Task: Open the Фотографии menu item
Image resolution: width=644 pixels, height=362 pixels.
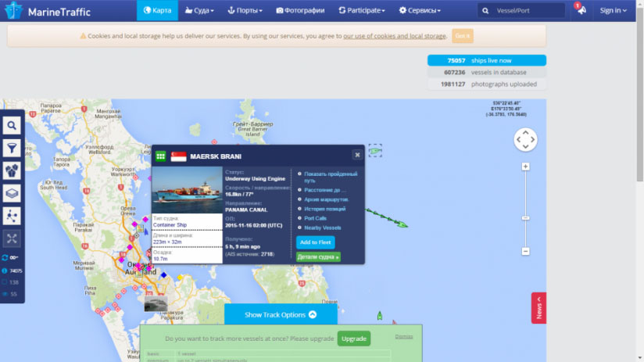Action: tap(300, 10)
